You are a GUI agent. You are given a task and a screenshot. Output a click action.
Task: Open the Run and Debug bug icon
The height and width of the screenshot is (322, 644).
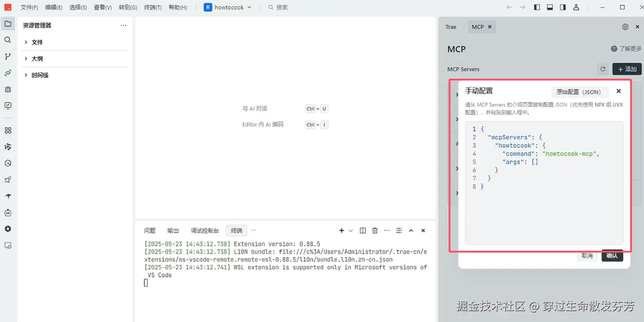point(8,89)
